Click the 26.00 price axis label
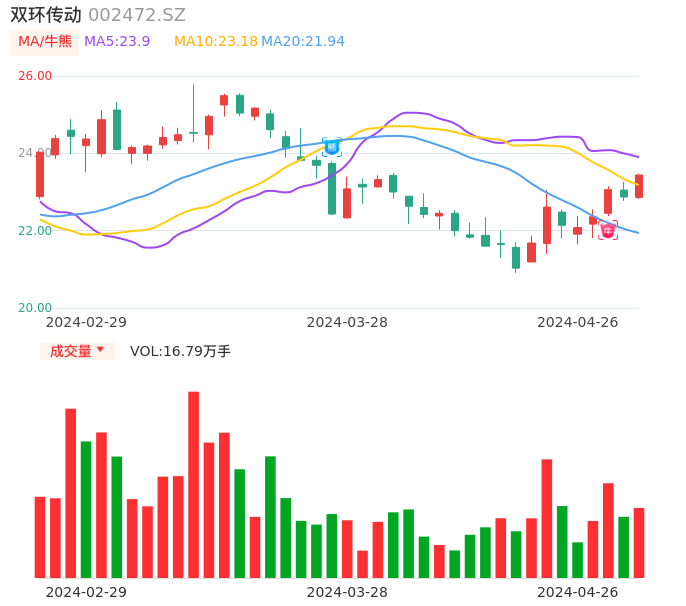Screen dimensions: 686x606 pos(35,76)
